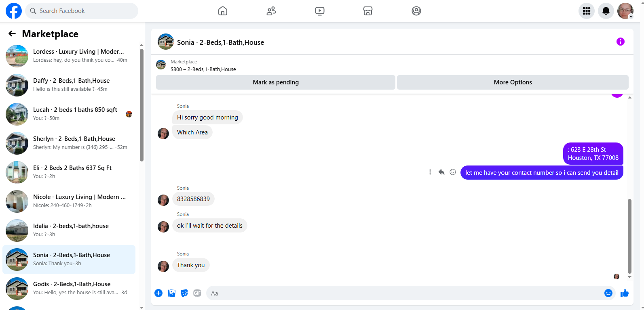The height and width of the screenshot is (310, 644).
Task: React with emoji to contact number message
Action: click(453, 172)
